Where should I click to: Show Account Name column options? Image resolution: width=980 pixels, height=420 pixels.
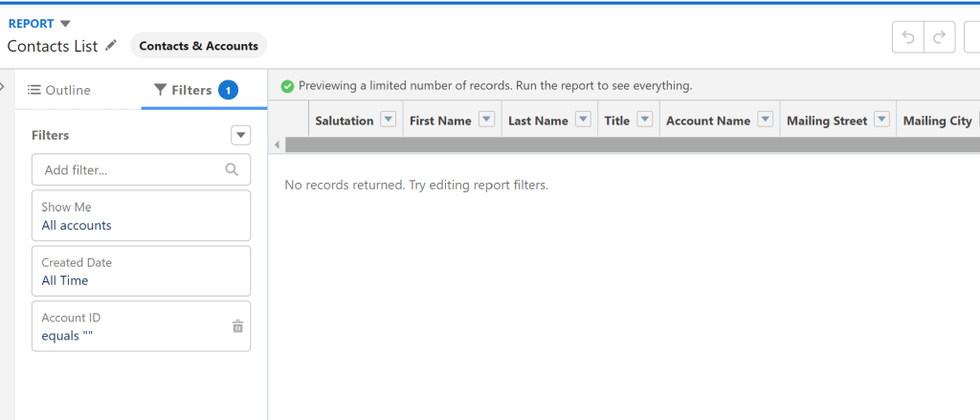[765, 121]
